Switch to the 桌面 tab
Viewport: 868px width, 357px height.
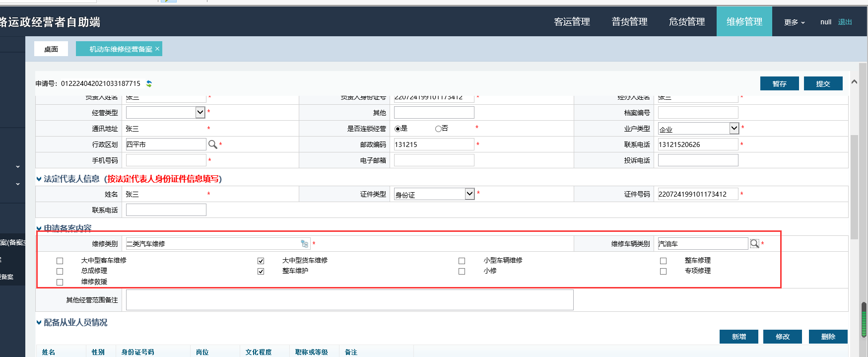pos(51,49)
